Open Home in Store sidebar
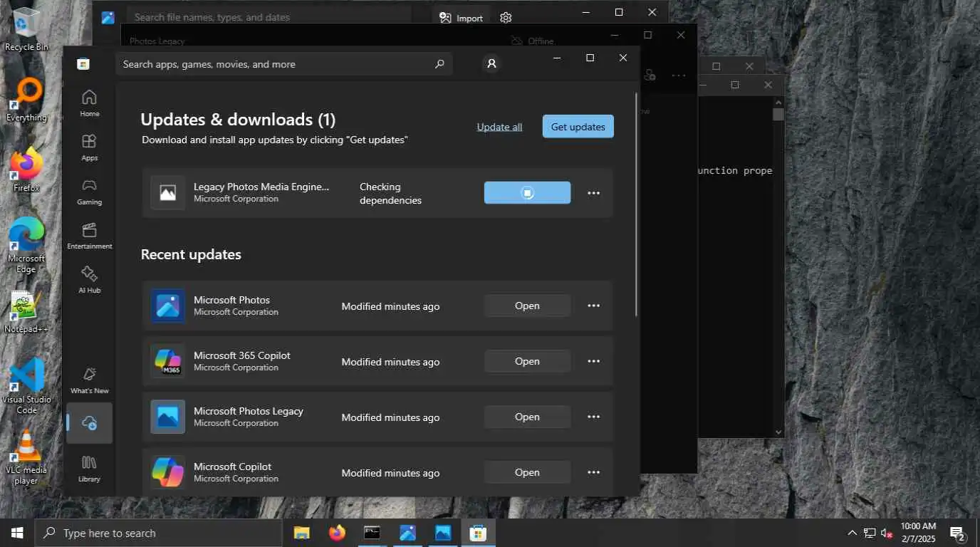This screenshot has height=547, width=980. click(89, 103)
